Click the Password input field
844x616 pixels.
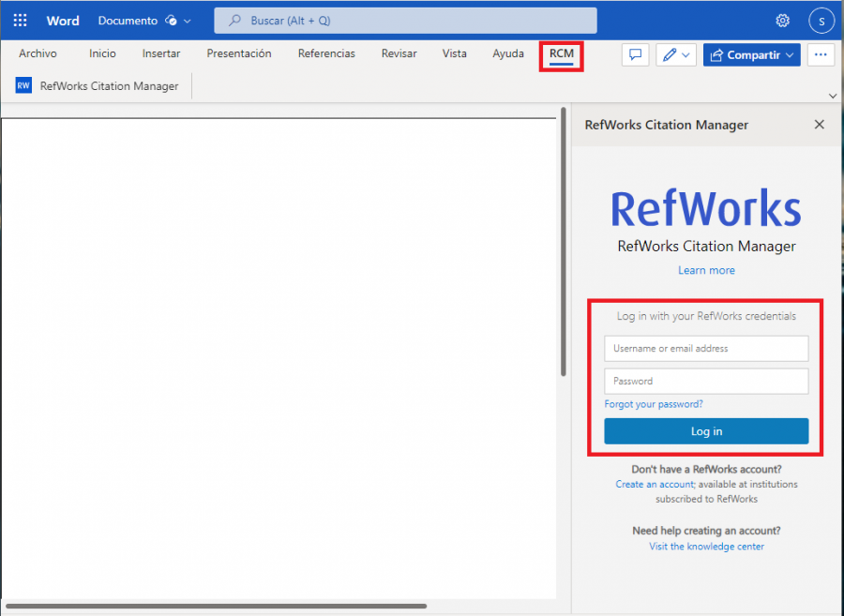(x=706, y=381)
